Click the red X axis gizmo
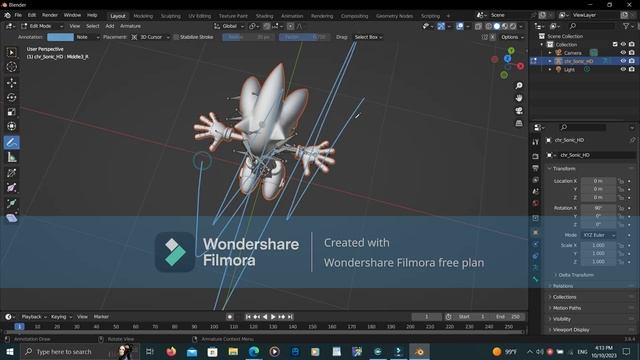The width and height of the screenshot is (640, 360). [520, 66]
